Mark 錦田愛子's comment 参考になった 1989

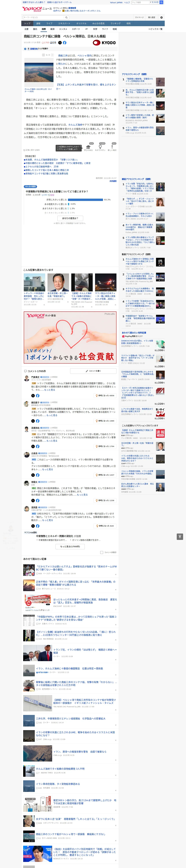coord(105,421)
